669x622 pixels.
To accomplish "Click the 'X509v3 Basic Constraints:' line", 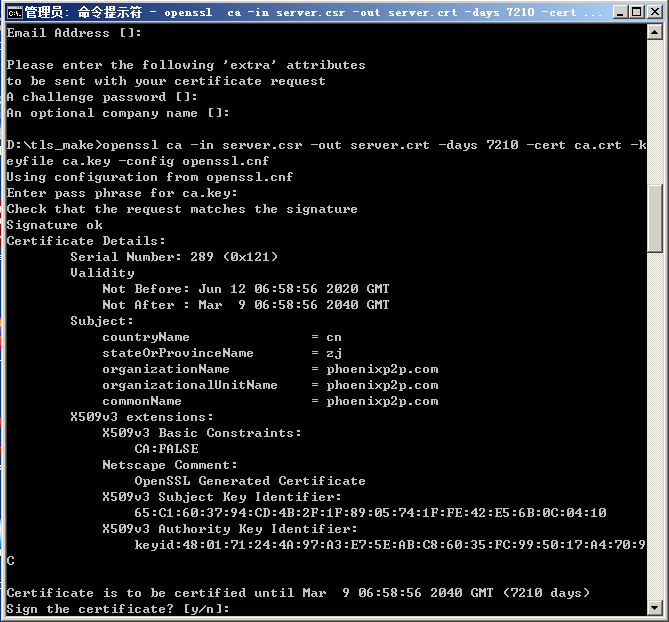I will coord(202,433).
